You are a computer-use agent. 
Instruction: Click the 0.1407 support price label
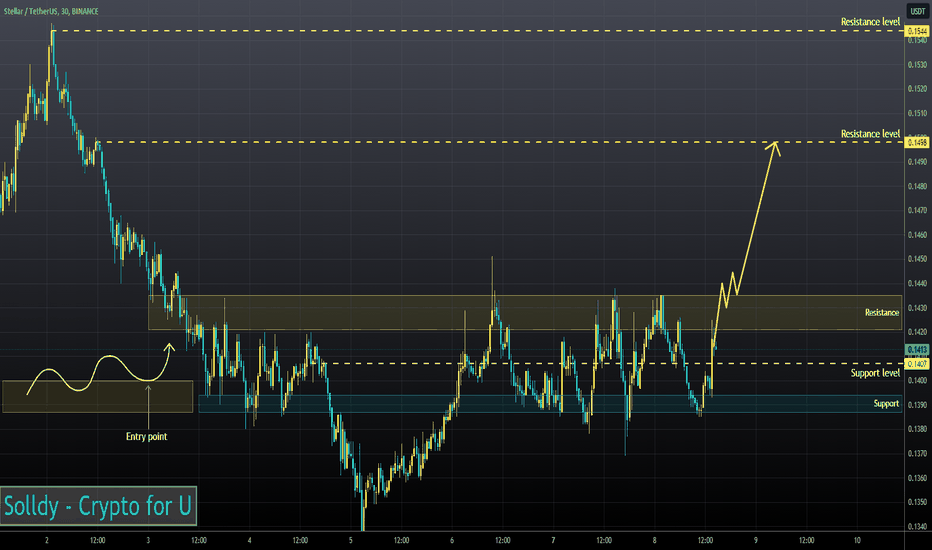[917, 363]
